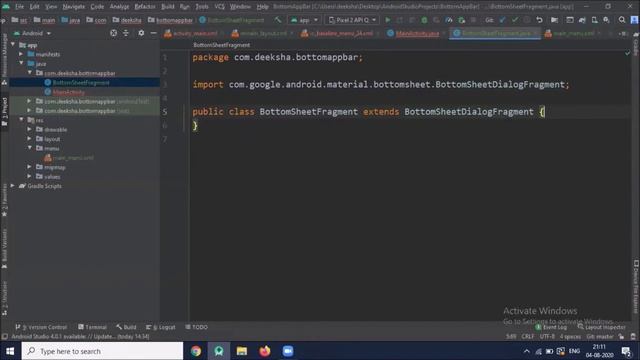This screenshot has width=640, height=360.
Task: Open AVD Manager phone icon
Action: [594, 20]
